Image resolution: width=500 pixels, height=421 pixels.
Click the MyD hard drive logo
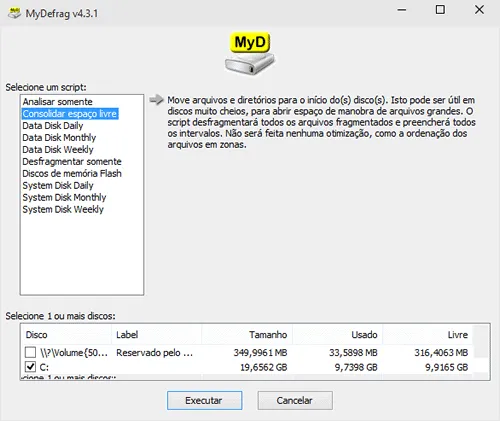pos(250,53)
